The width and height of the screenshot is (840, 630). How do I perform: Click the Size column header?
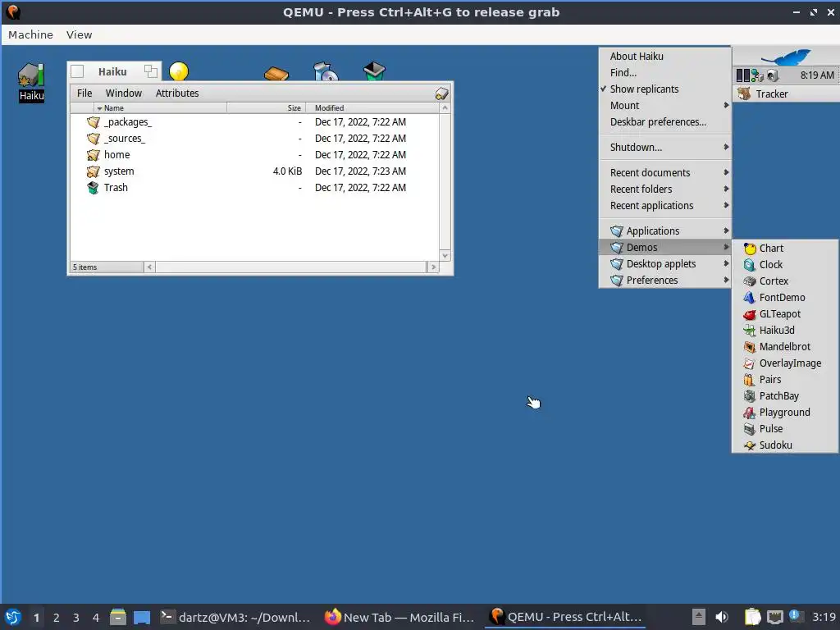pos(267,107)
